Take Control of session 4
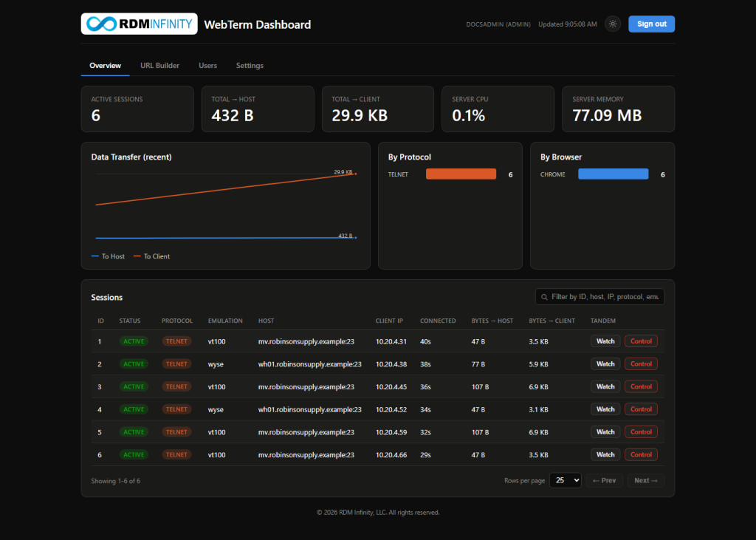 click(642, 409)
